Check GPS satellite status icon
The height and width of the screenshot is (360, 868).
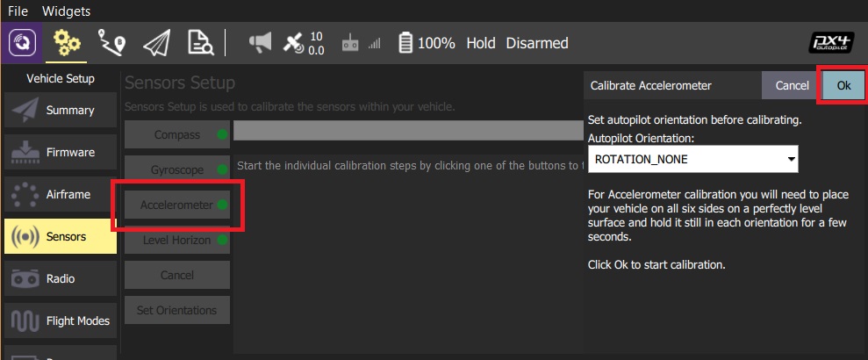[x=294, y=43]
